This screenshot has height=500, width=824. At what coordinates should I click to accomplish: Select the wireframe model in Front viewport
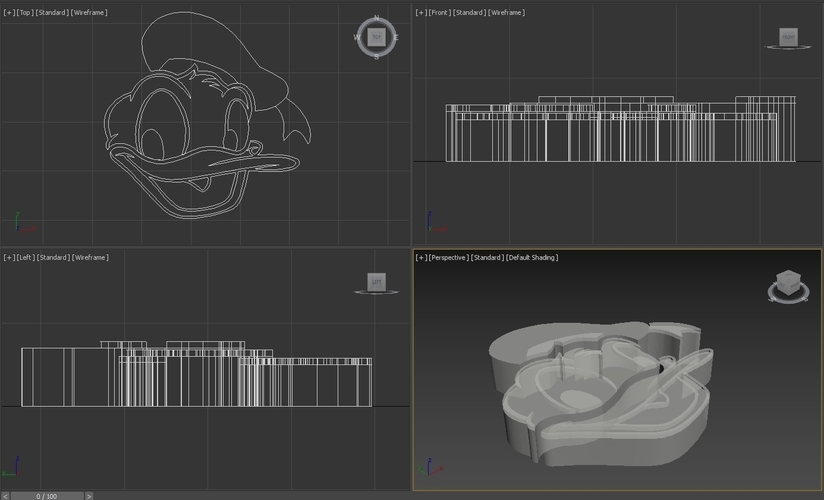[x=621, y=129]
